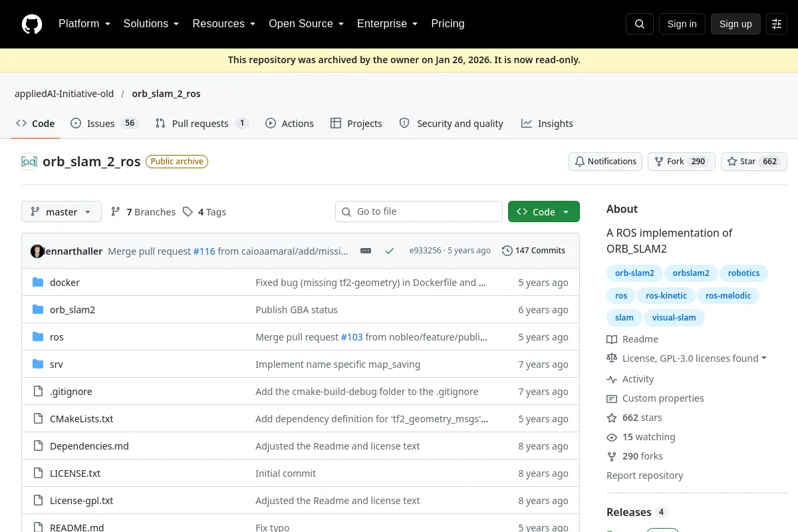The image size is (798, 532).
Task: Star this repository
Action: tap(754, 162)
